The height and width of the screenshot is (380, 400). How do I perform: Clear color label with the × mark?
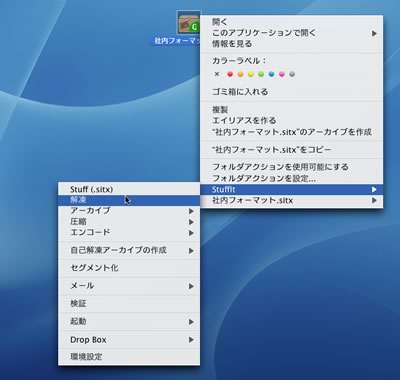217,74
